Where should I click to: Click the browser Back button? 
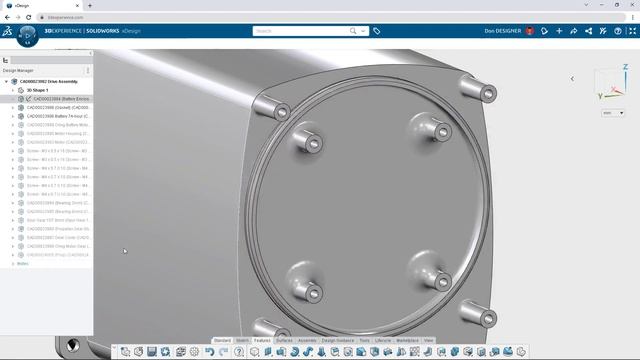coord(7,17)
